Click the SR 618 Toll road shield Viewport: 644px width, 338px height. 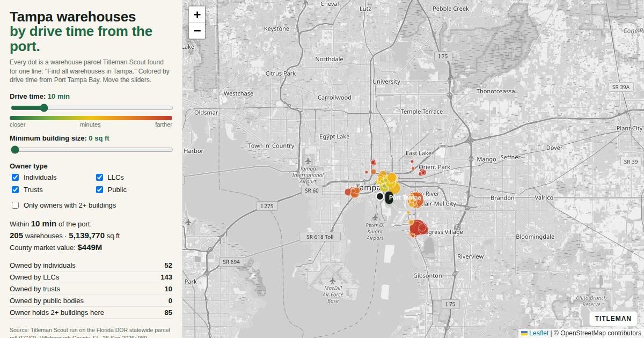[320, 237]
